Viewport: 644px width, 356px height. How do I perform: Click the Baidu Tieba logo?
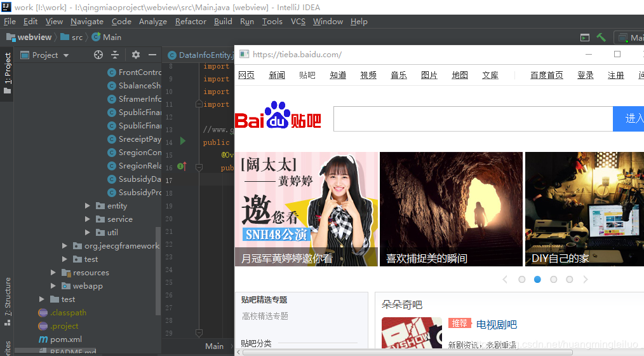(x=278, y=115)
